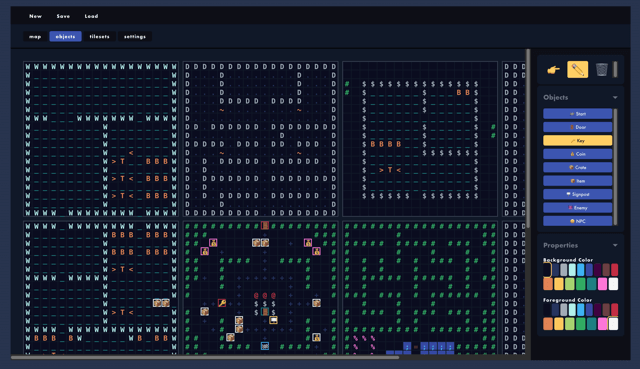Pick the pink background color swatch

point(602,284)
